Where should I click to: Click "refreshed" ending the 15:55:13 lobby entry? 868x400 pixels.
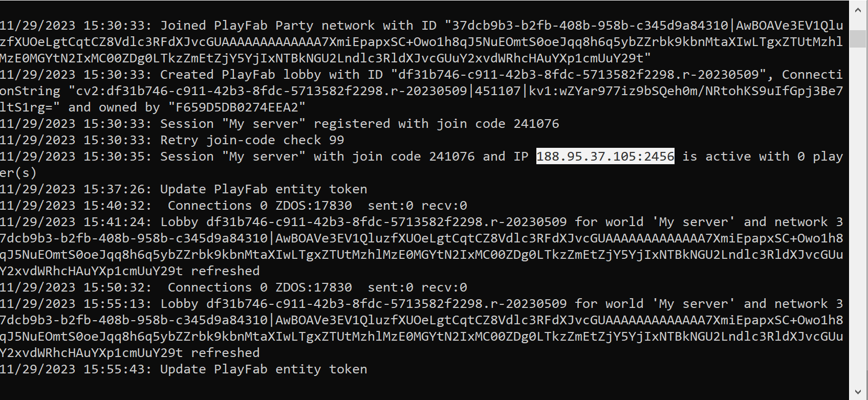[225, 353]
